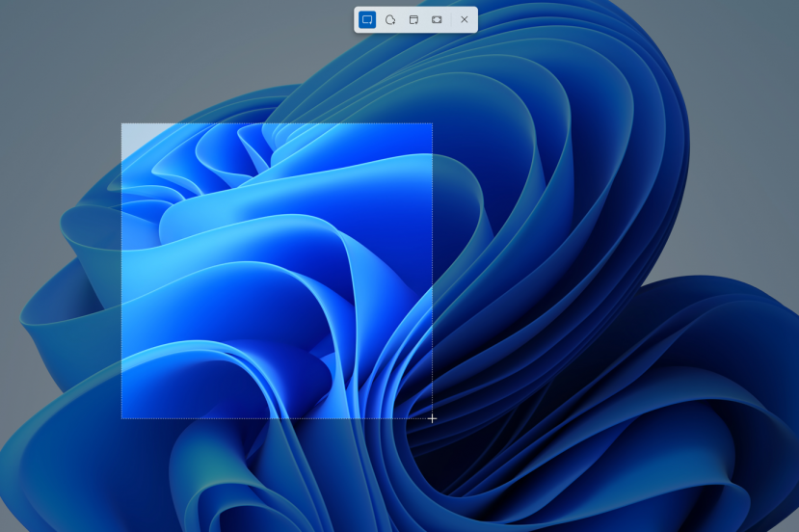Select the Rectangular snip mode
Viewport: 799px width, 532px height.
367,19
